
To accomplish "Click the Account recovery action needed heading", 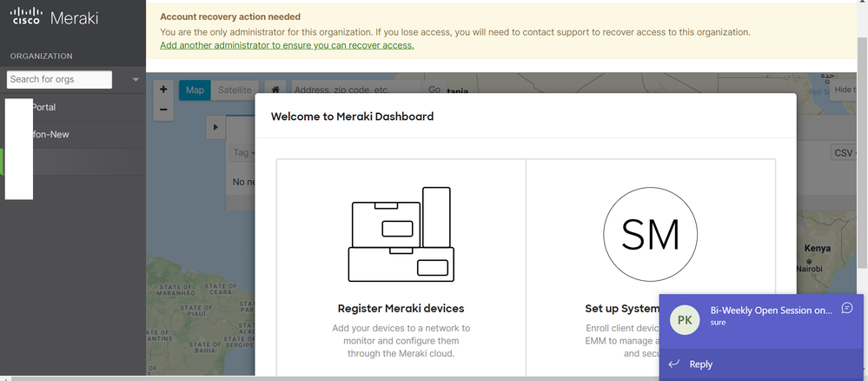I will (x=230, y=17).
